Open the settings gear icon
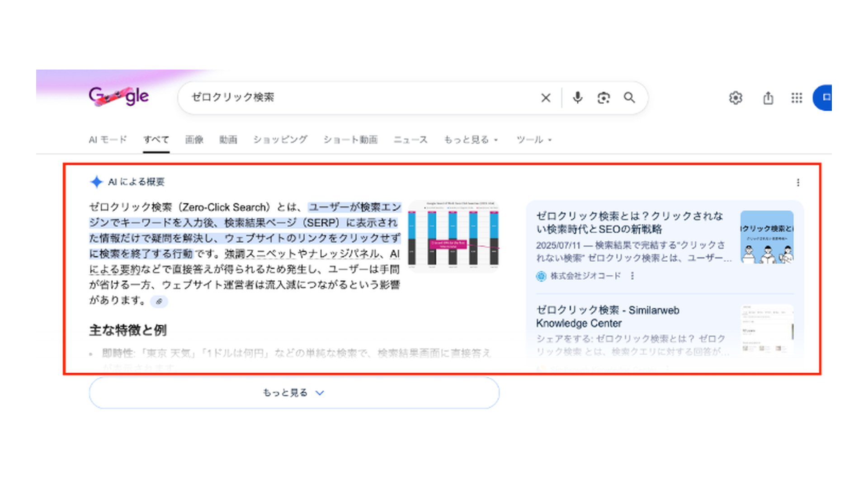The width and height of the screenshot is (868, 488). click(736, 98)
